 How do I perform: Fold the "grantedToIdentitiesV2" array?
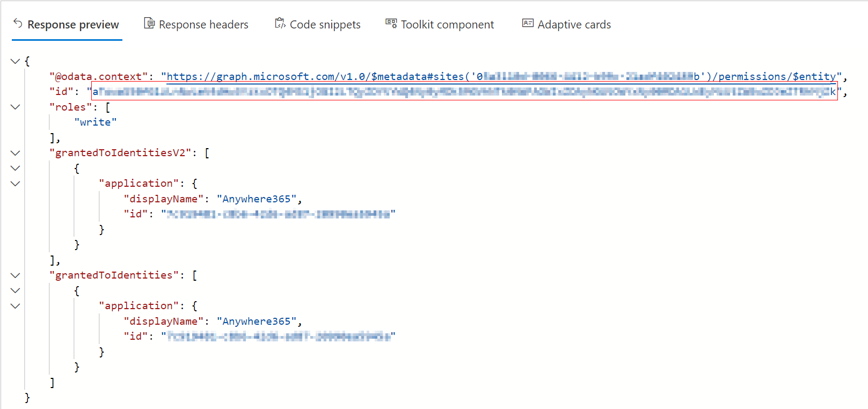(x=16, y=153)
